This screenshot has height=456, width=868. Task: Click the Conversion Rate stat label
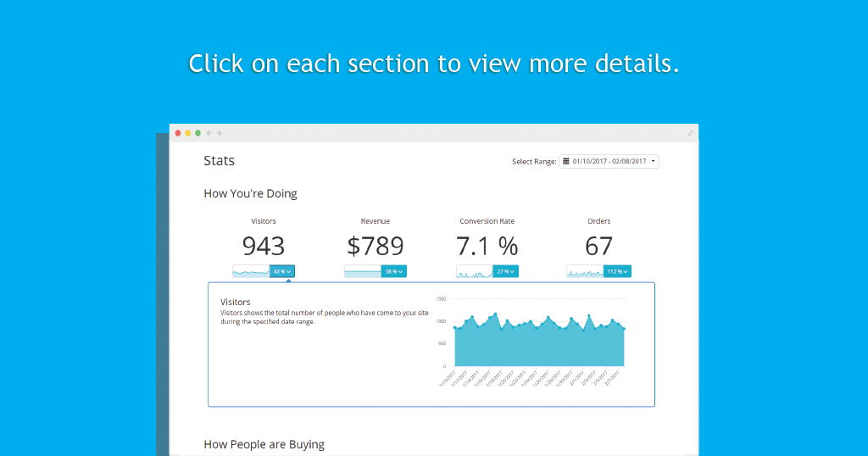click(487, 221)
